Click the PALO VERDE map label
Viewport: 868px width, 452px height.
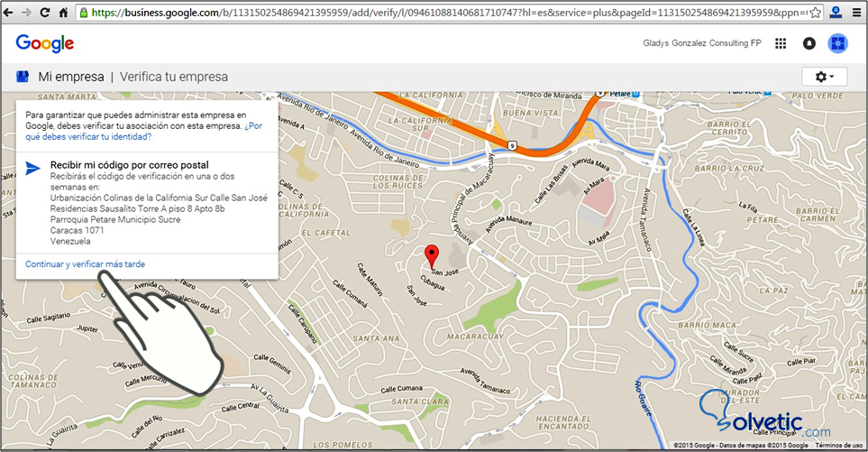pos(818,96)
